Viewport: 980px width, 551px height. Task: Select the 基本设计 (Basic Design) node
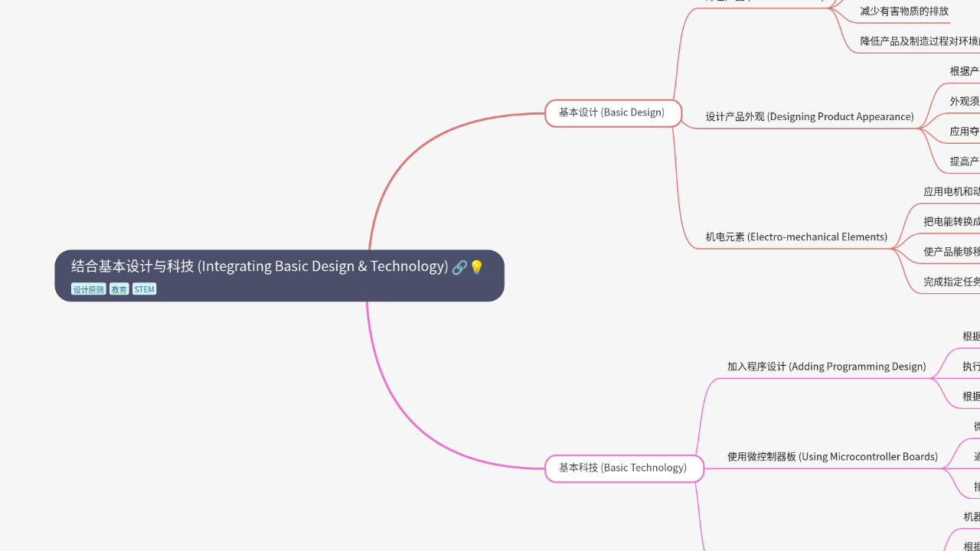pyautogui.click(x=612, y=112)
